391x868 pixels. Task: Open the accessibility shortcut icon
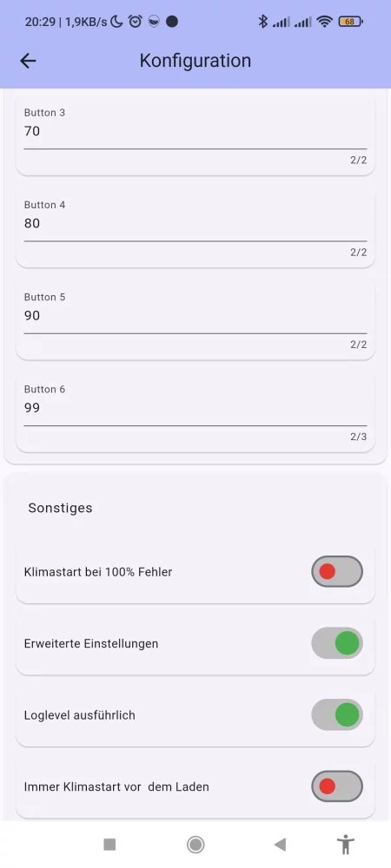point(346,845)
